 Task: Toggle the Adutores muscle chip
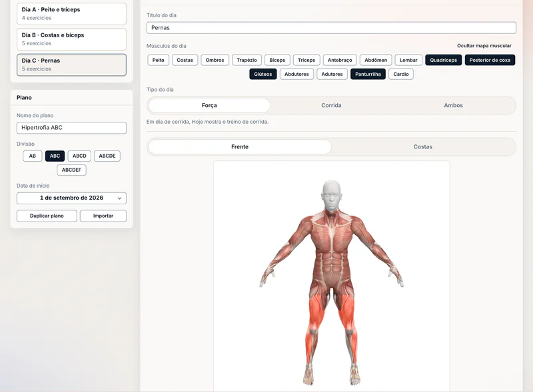(x=332, y=74)
